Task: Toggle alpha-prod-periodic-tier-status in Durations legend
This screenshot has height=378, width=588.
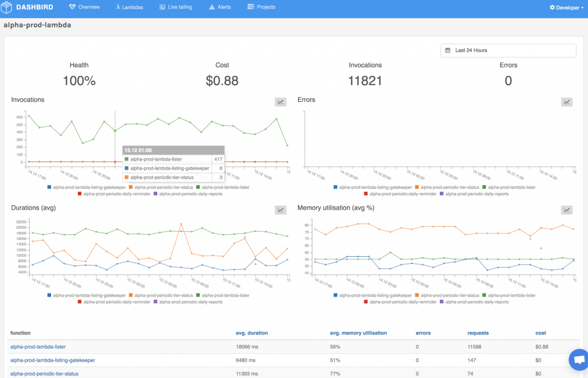Action: click(x=161, y=295)
